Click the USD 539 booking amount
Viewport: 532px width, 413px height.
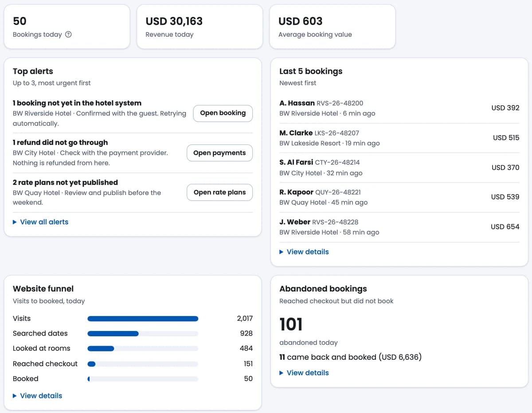[x=505, y=197]
